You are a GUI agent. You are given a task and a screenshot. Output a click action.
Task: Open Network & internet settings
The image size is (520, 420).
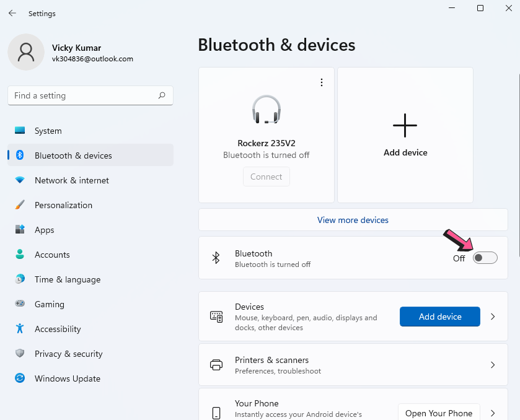click(x=90, y=180)
